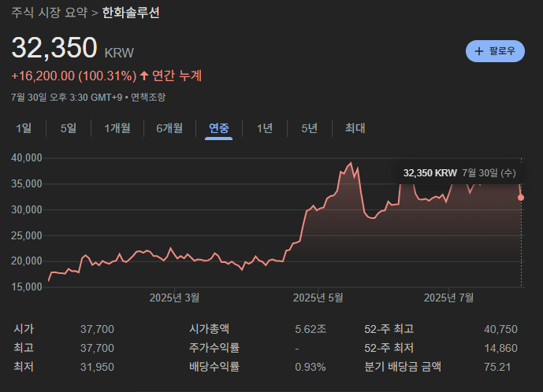This screenshot has height=392, width=543.
Task: Click the 면책조항 disclaimer link
Action: tap(148, 98)
